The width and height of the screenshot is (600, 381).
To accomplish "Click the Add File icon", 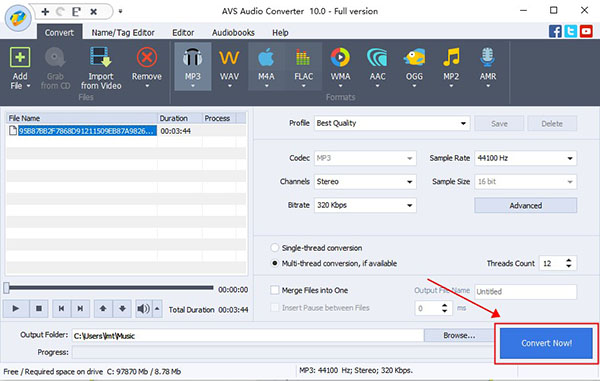I will click(x=20, y=57).
